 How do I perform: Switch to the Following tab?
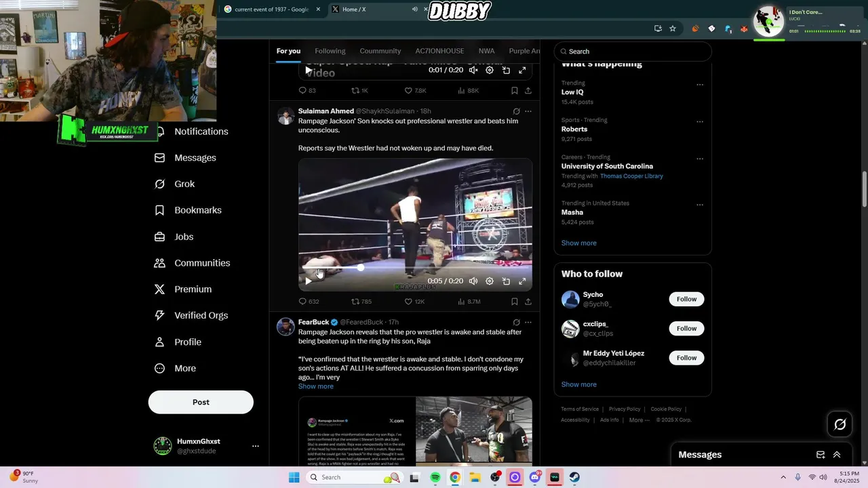click(x=330, y=51)
